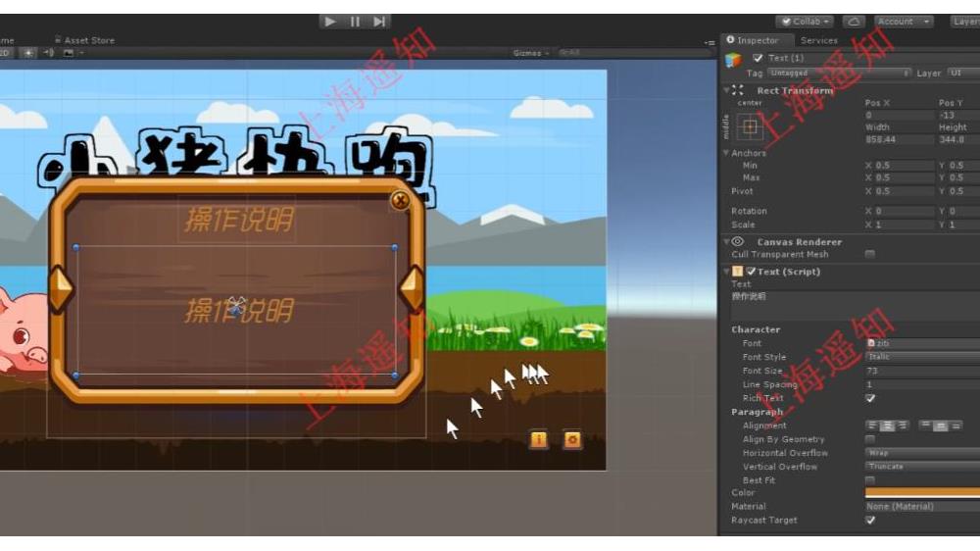980x551 pixels.
Task: Click the Pos X value field
Action: tap(899, 115)
